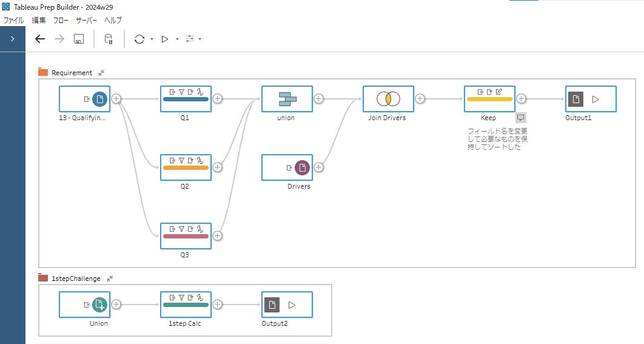Open the サーバー menu
Screen dimensions: 644x344
tap(86, 20)
